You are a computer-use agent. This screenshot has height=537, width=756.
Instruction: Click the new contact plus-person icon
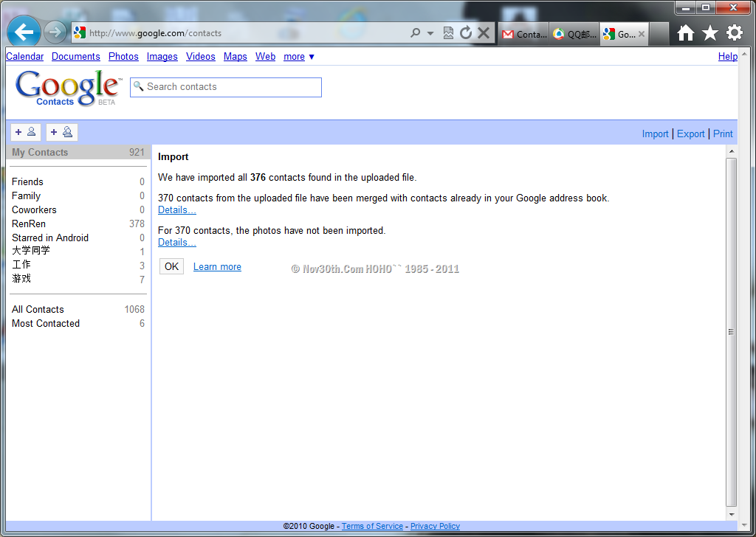pyautogui.click(x=26, y=132)
